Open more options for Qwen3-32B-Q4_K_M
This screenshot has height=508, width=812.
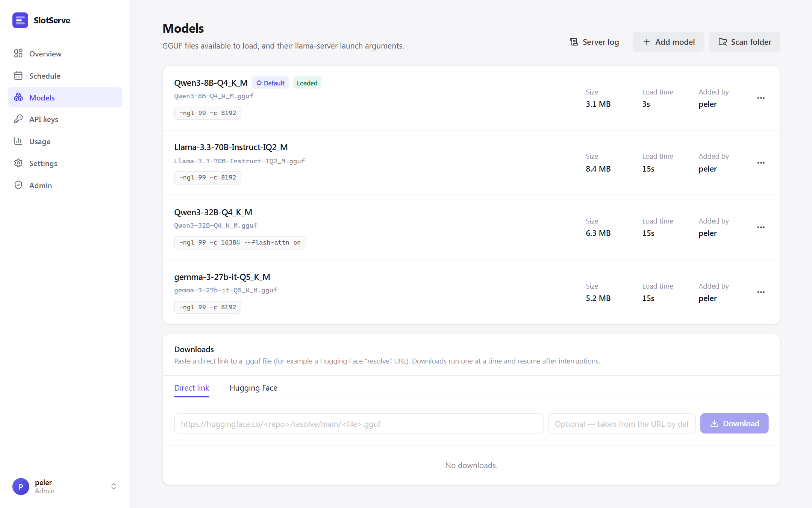[761, 227]
